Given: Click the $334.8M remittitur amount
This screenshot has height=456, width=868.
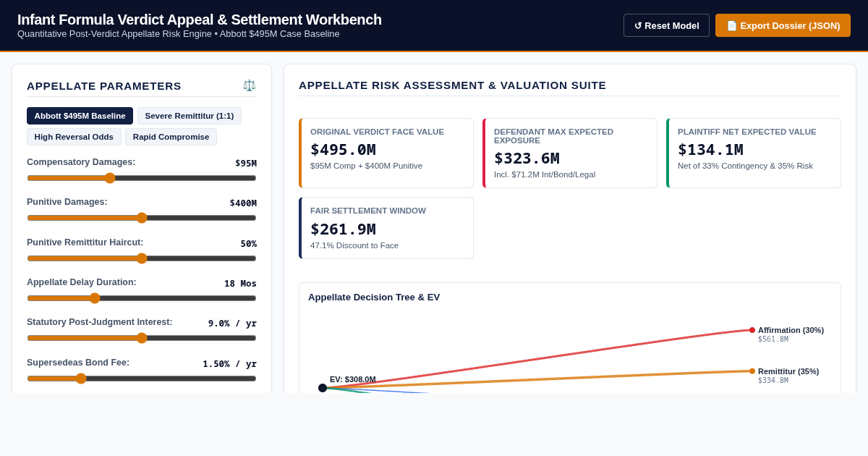Looking at the screenshot, I should point(773,381).
